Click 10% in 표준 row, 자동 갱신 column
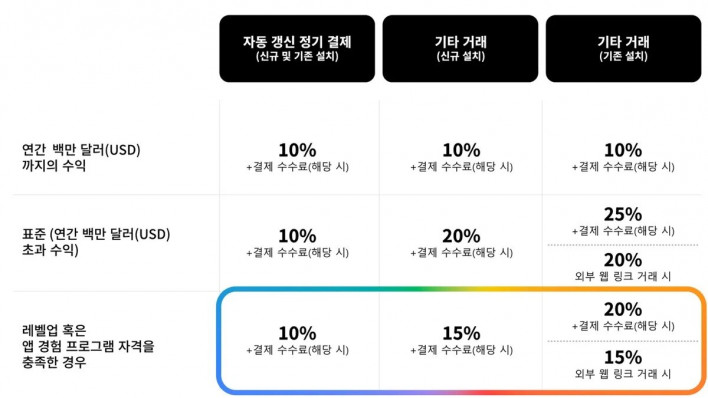The height and width of the screenshot is (398, 708). pos(297,236)
